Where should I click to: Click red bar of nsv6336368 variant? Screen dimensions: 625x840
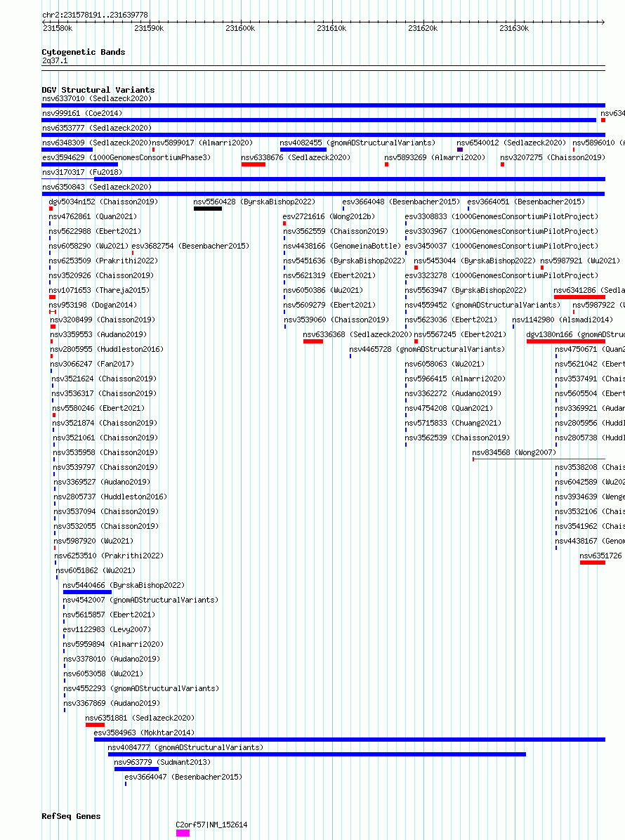click(x=313, y=341)
